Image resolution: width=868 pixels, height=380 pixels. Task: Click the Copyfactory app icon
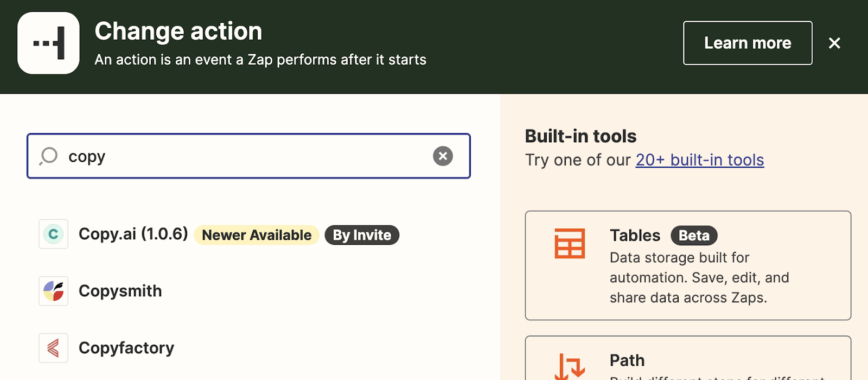[x=53, y=348]
